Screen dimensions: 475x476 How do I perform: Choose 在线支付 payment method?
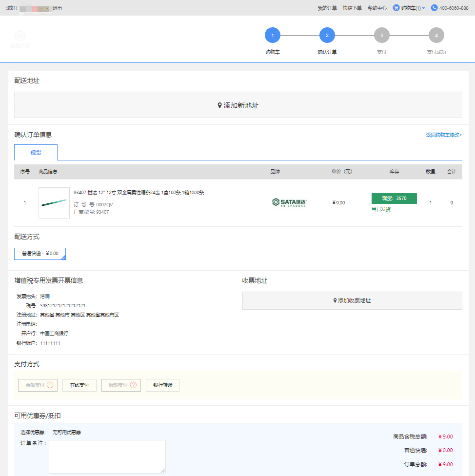click(79, 385)
